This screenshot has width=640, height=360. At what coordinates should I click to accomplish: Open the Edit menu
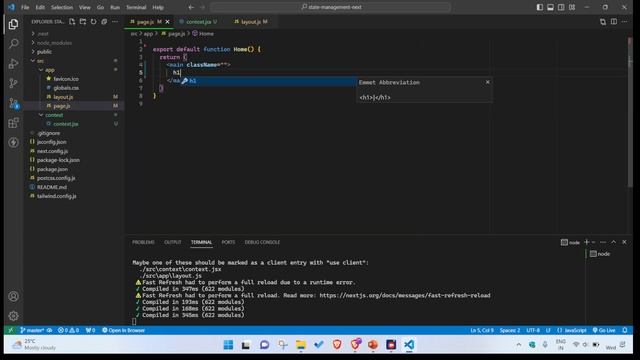[40, 7]
